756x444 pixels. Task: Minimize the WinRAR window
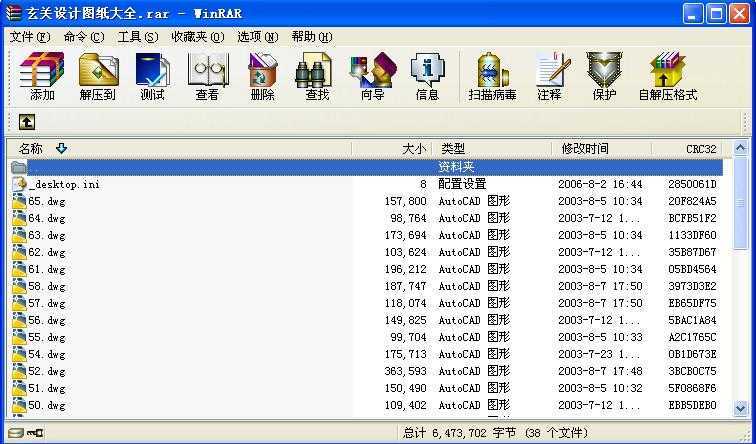[x=693, y=13]
